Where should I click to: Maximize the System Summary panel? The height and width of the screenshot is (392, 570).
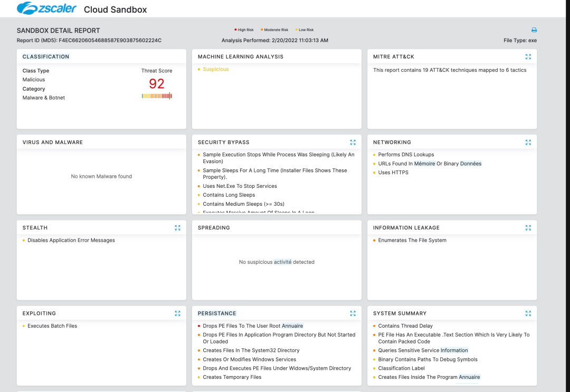click(528, 313)
